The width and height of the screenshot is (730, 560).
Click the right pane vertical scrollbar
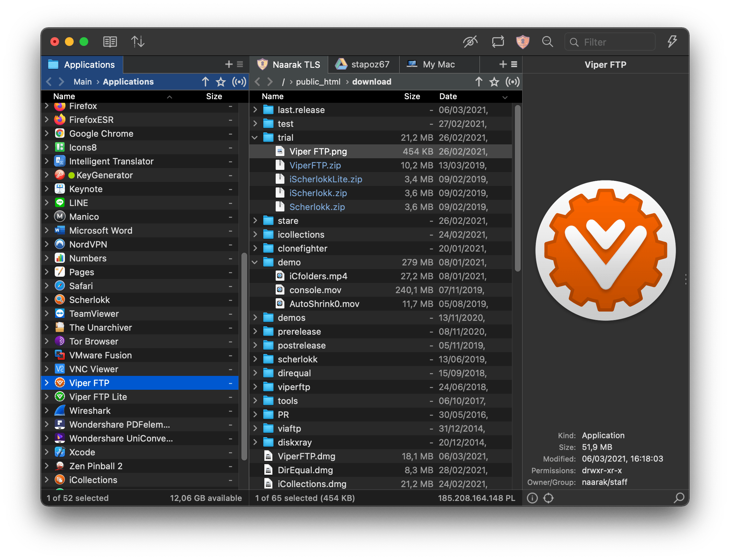(517, 188)
